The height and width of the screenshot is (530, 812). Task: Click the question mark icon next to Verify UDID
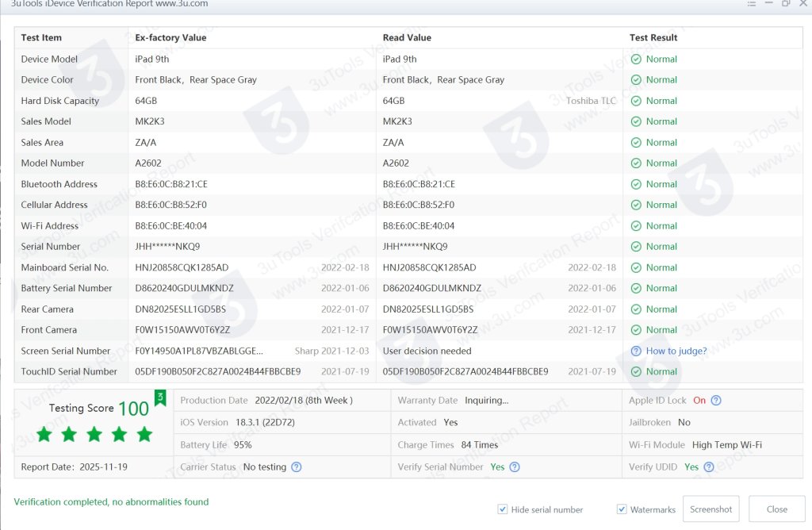point(708,467)
